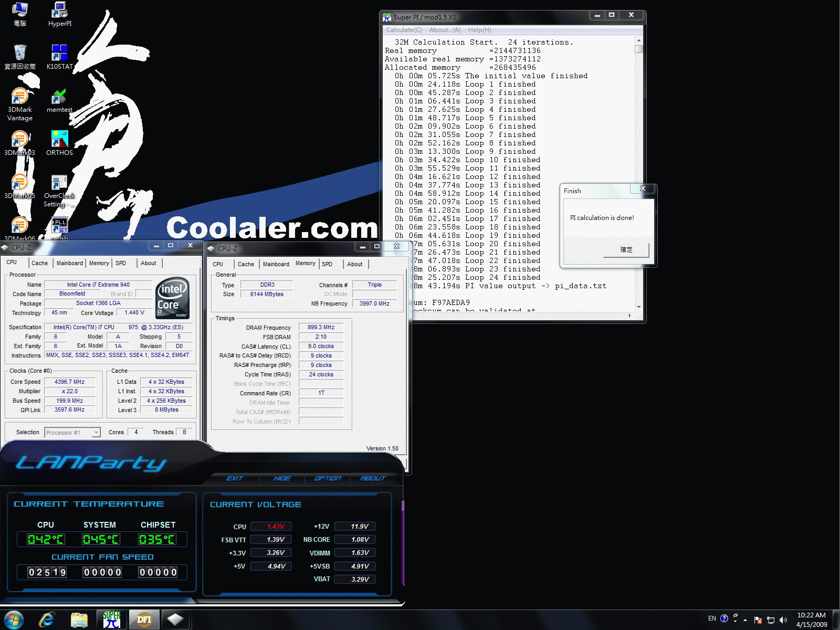This screenshot has height=630, width=840.
Task: Launch the K10STAT desktop shortcut
Action: (x=59, y=57)
